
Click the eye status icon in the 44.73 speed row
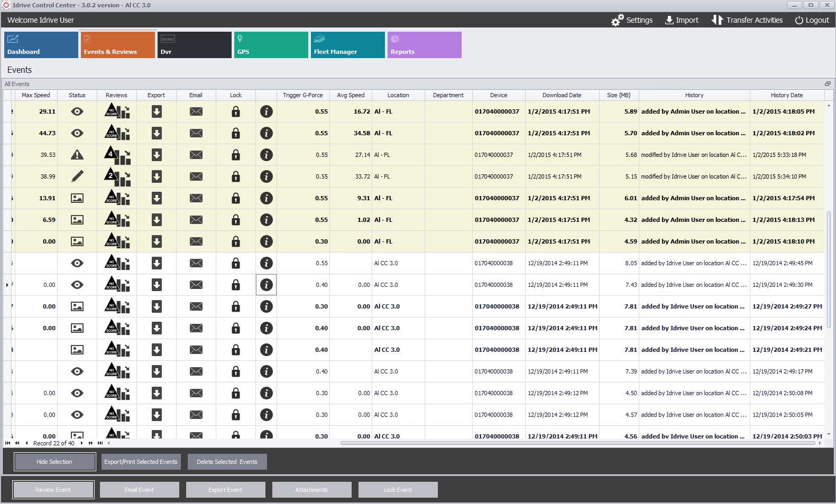pyautogui.click(x=77, y=133)
